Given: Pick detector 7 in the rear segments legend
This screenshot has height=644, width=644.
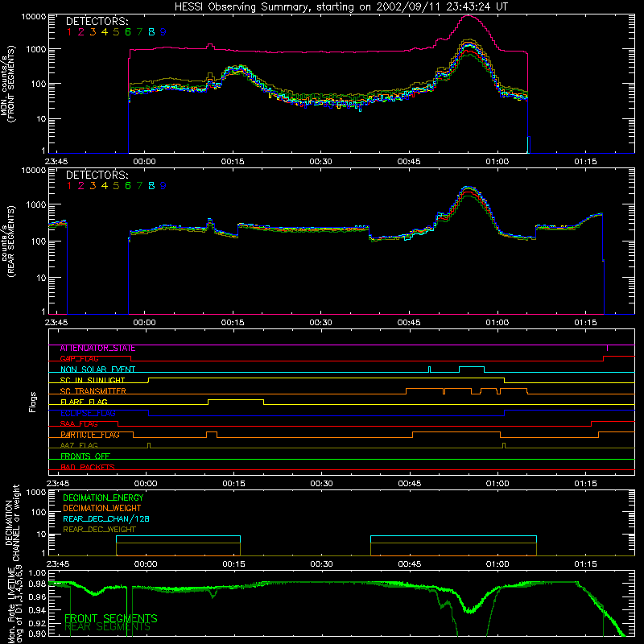Looking at the screenshot, I should tap(139, 186).
